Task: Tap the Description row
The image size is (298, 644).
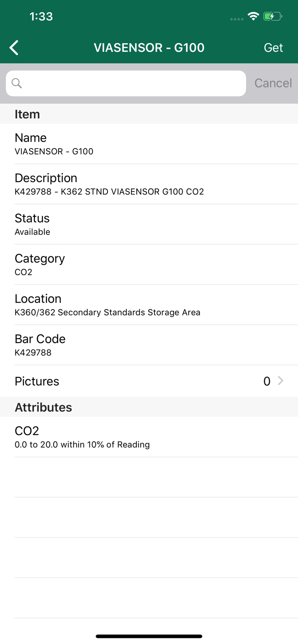Action: click(149, 184)
